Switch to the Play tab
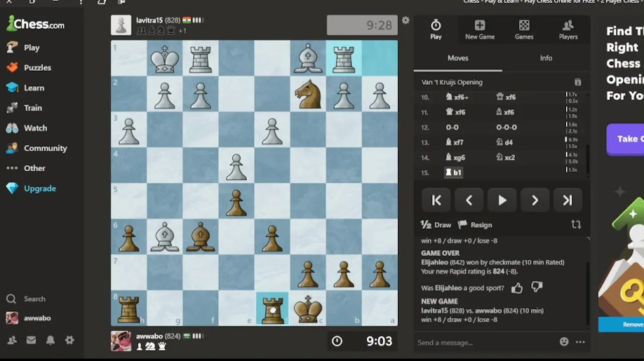The width and height of the screenshot is (644, 361). click(x=436, y=29)
